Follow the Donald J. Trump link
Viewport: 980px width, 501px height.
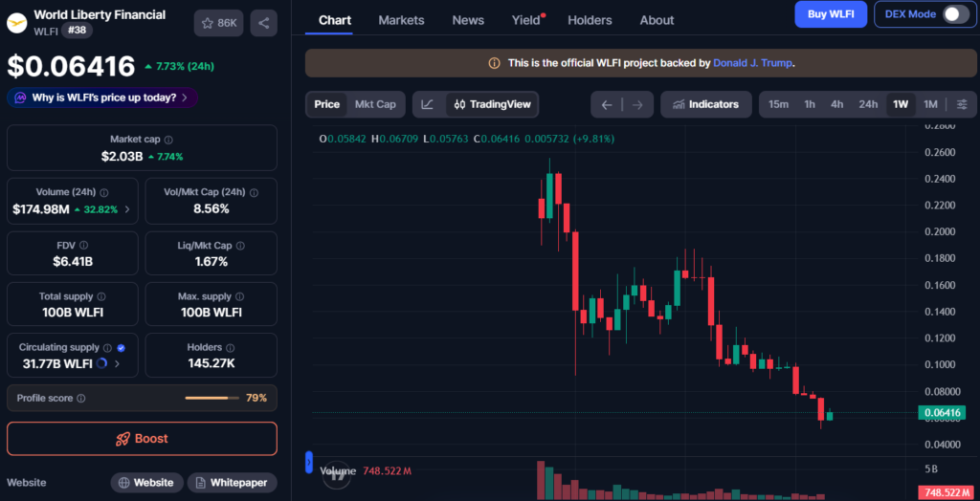point(753,63)
